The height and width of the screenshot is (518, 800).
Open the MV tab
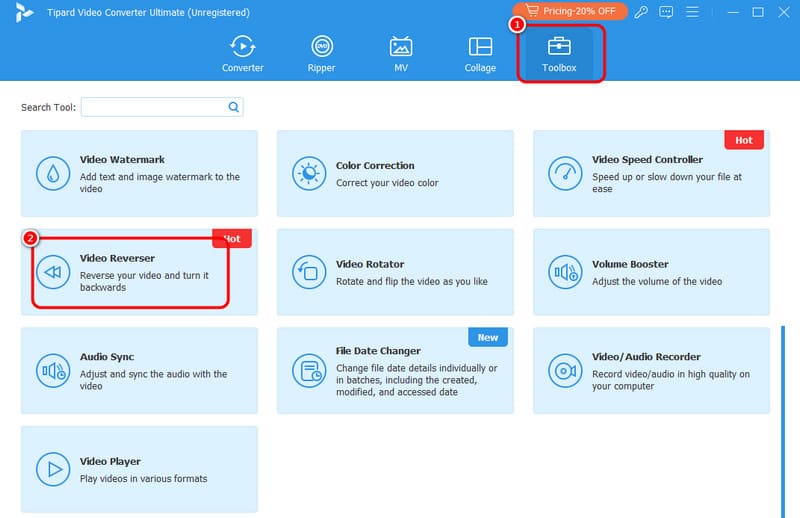[401, 54]
